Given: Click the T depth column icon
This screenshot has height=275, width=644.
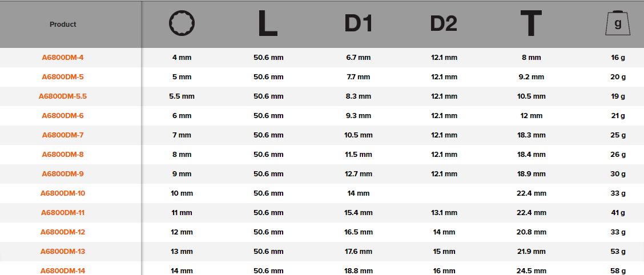Looking at the screenshot, I should 530,24.
